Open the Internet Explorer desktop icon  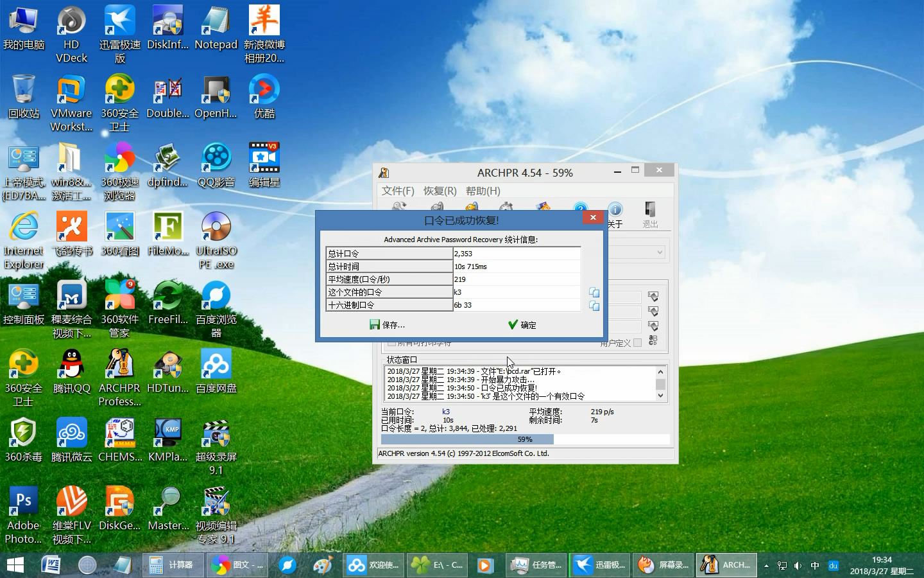pyautogui.click(x=24, y=241)
